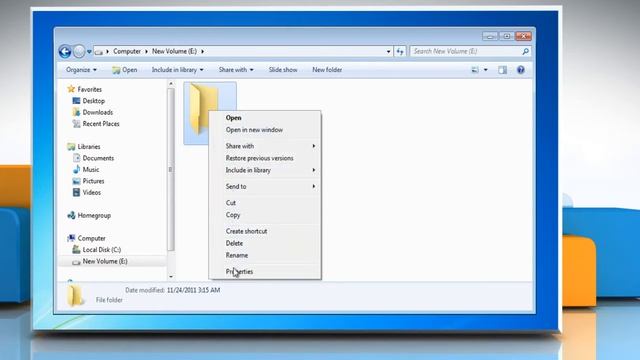The height and width of the screenshot is (360, 640).
Task: Click the Open toolbar button
Action: [x=125, y=70]
